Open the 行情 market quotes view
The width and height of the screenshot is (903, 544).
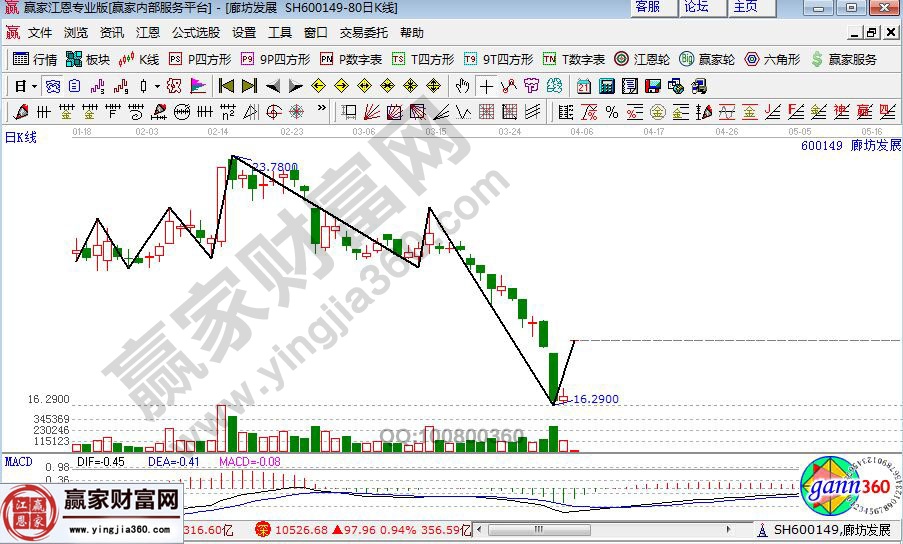[x=35, y=59]
